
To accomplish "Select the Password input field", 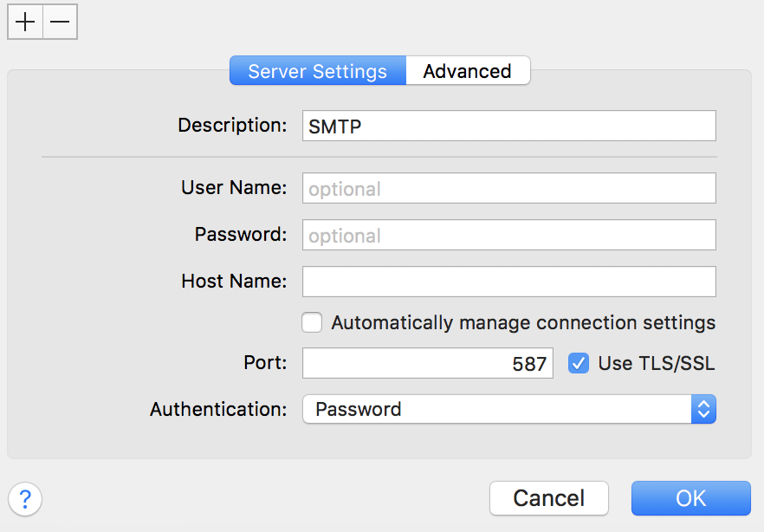I will [508, 235].
